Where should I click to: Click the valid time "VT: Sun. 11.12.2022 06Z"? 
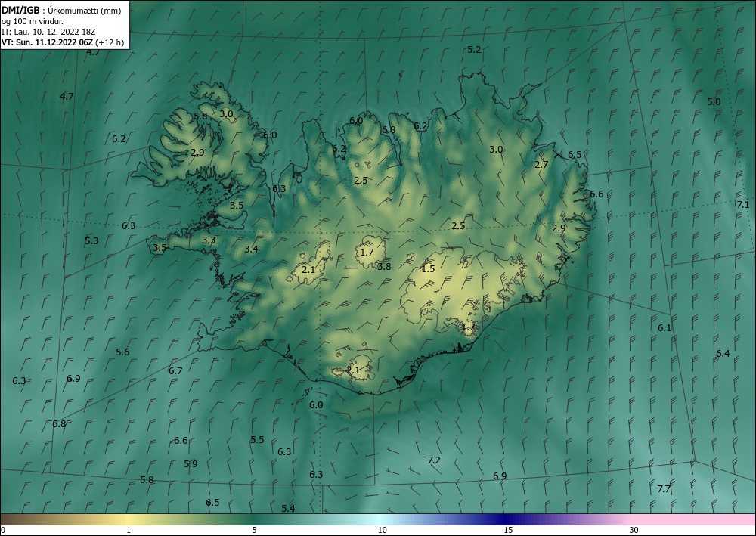[x=48, y=42]
